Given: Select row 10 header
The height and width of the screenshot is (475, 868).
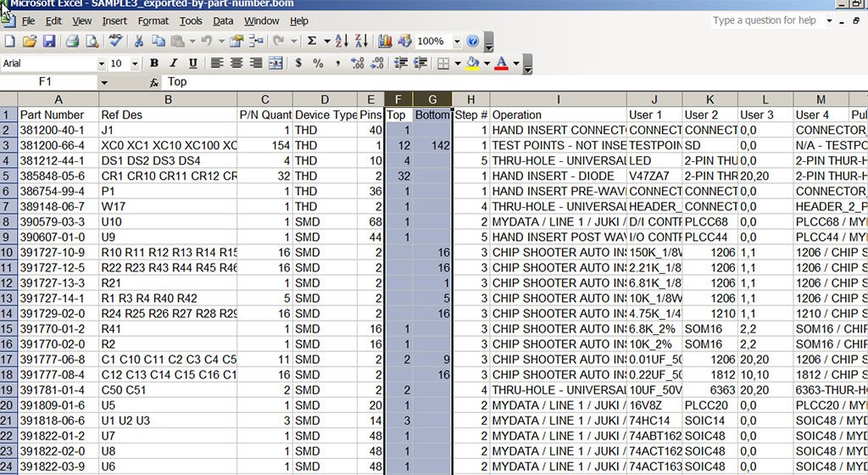Looking at the screenshot, I should pyautogui.click(x=8, y=253).
